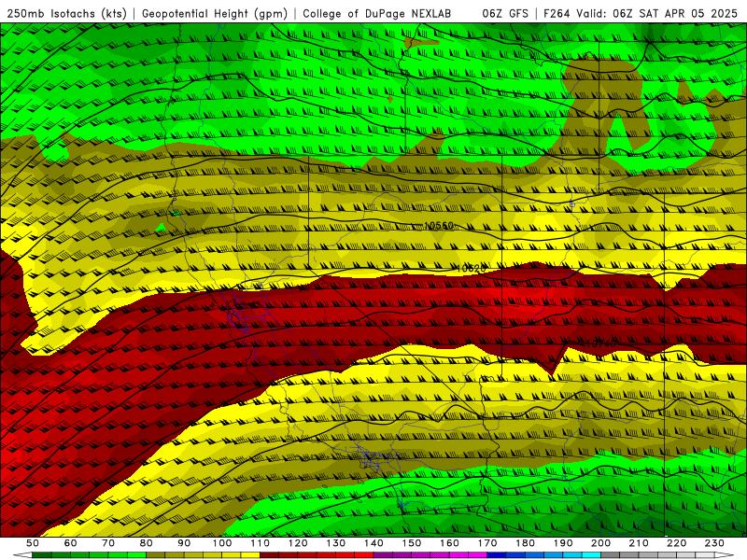Screen dimensions: 747x560
Task: Click the 160 value on the color scale
Action: tap(449, 543)
